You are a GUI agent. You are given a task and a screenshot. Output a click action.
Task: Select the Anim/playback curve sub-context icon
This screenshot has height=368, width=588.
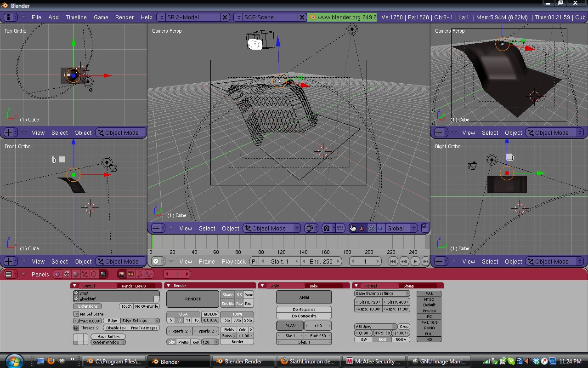click(x=140, y=274)
